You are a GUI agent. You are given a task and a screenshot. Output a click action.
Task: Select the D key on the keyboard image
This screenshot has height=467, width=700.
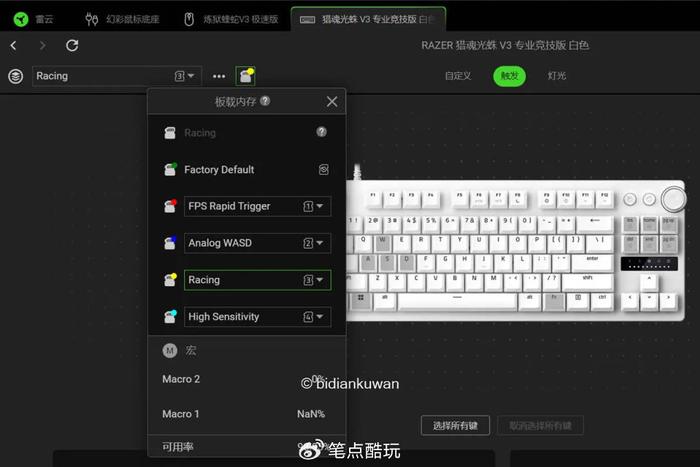407,262
